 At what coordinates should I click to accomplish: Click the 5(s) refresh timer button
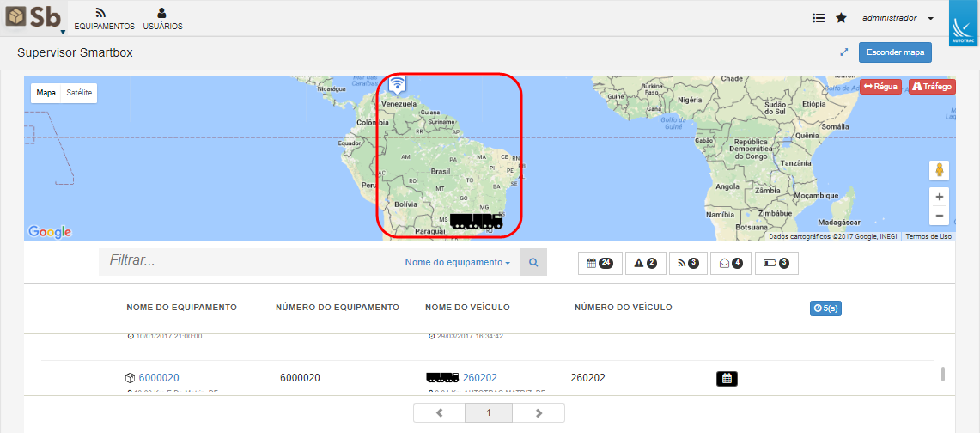click(x=825, y=308)
